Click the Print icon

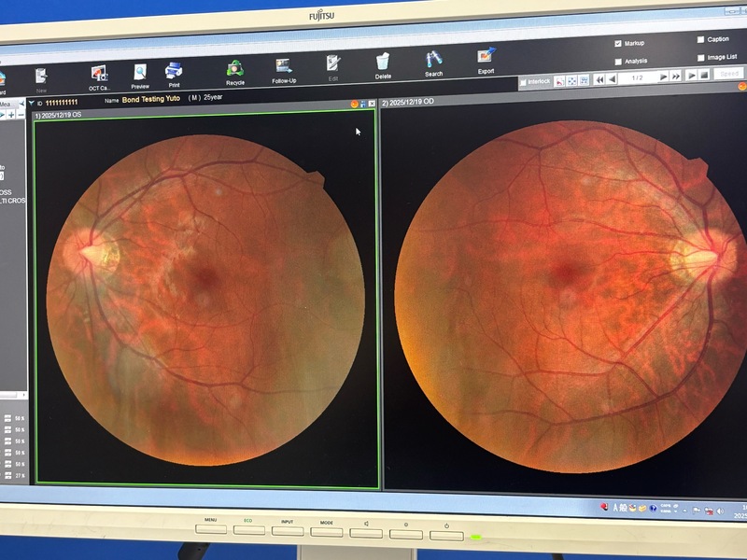pyautogui.click(x=174, y=70)
